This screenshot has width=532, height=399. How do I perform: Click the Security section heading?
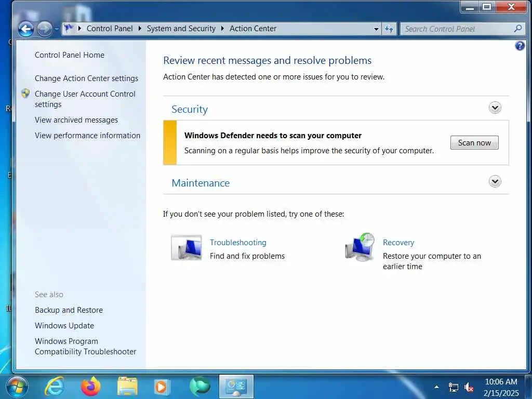[190, 109]
